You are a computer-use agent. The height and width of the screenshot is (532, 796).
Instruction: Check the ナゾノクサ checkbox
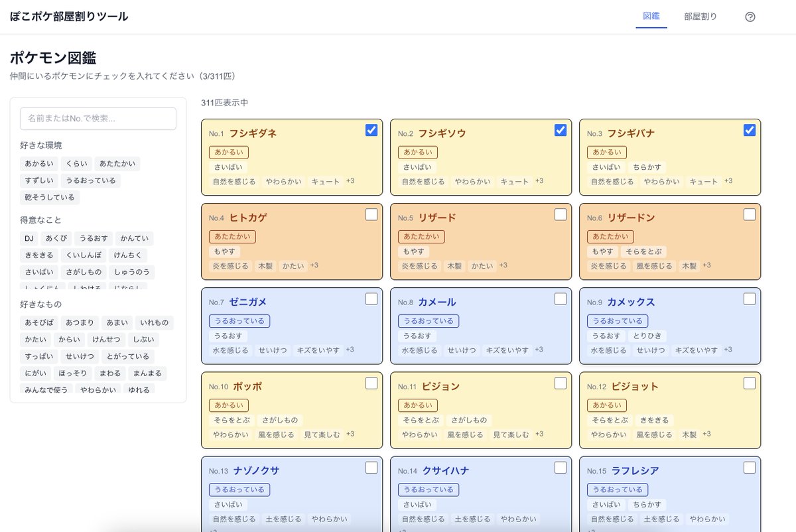click(x=371, y=467)
